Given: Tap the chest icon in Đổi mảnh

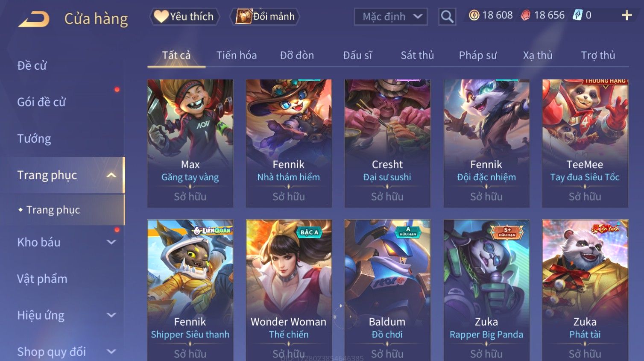Looking at the screenshot, I should point(244,16).
